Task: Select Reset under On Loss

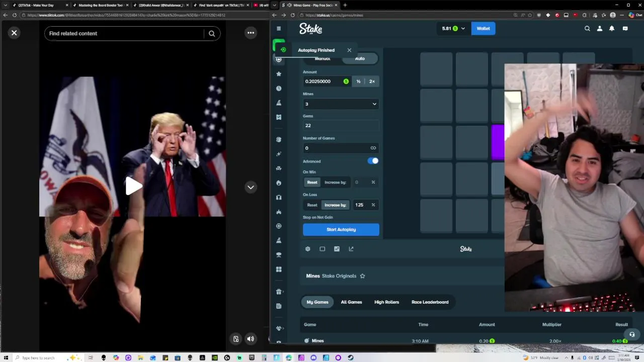Action: click(312, 205)
